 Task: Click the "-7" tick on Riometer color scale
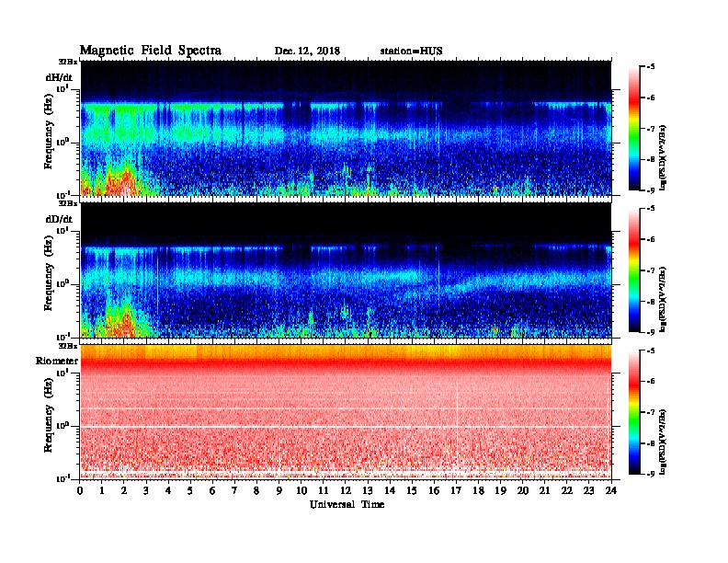pyautogui.click(x=650, y=412)
